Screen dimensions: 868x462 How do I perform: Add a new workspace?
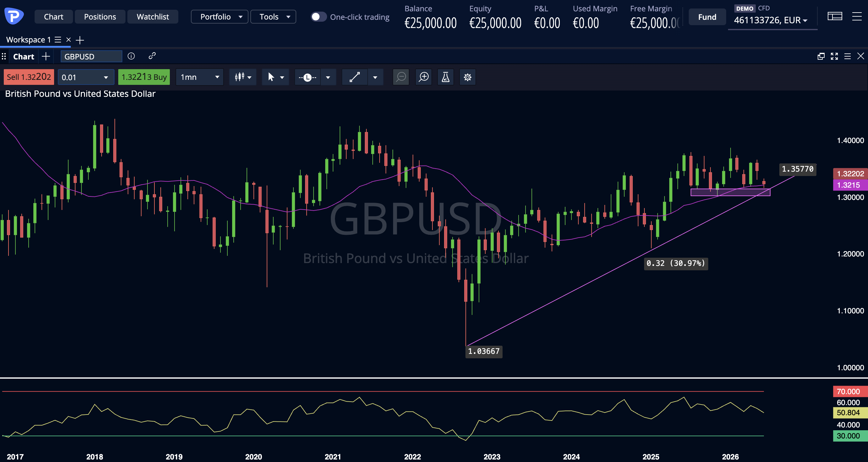click(x=80, y=40)
